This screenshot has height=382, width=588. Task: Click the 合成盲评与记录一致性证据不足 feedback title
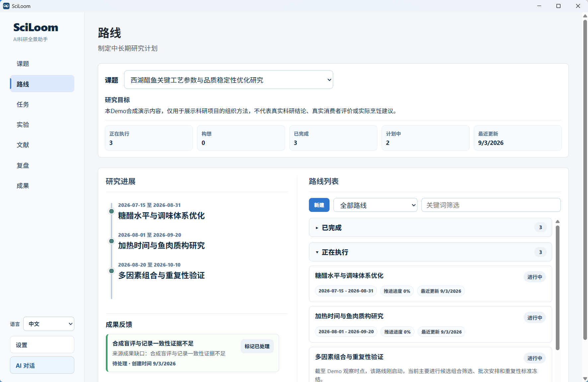point(153,344)
